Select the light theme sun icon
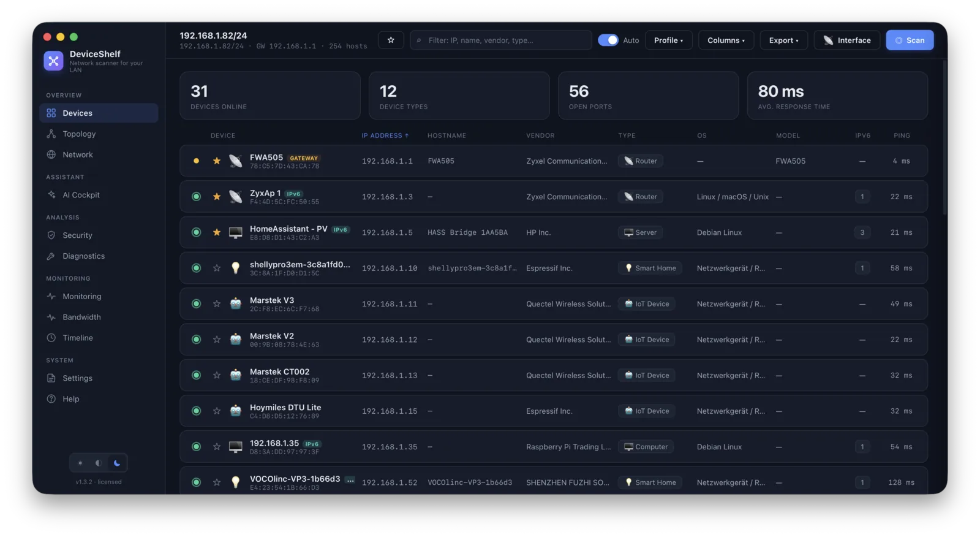Screen dimensions: 980x537 (x=80, y=463)
